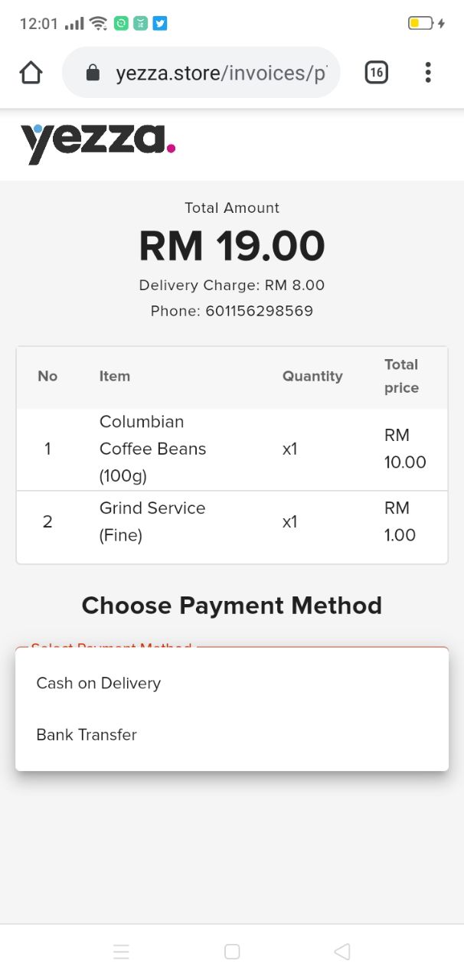The height and width of the screenshot is (980, 464).
Task: Tap the back button in navigation bar
Action: pyautogui.click(x=342, y=952)
